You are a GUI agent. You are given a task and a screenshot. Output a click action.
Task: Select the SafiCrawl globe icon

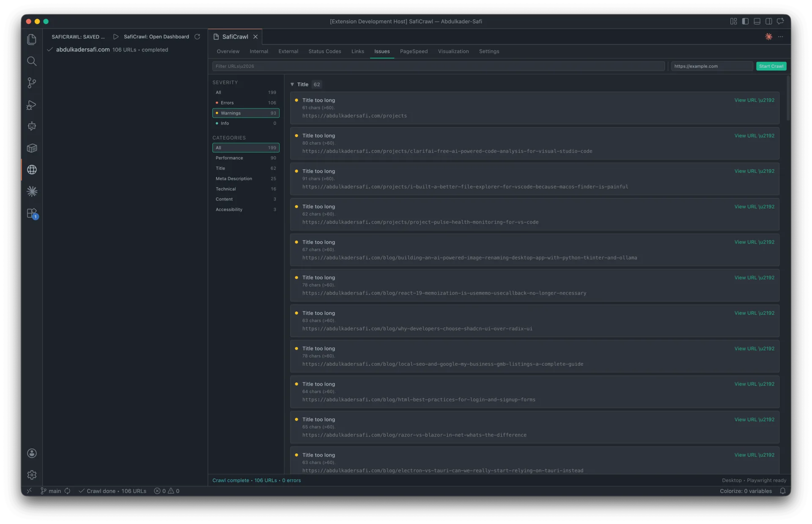[32, 170]
